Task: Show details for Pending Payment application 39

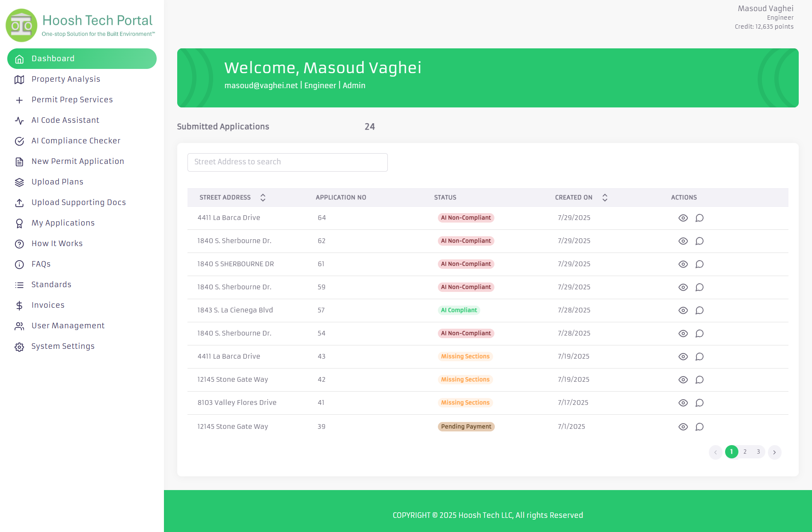Action: click(x=683, y=427)
